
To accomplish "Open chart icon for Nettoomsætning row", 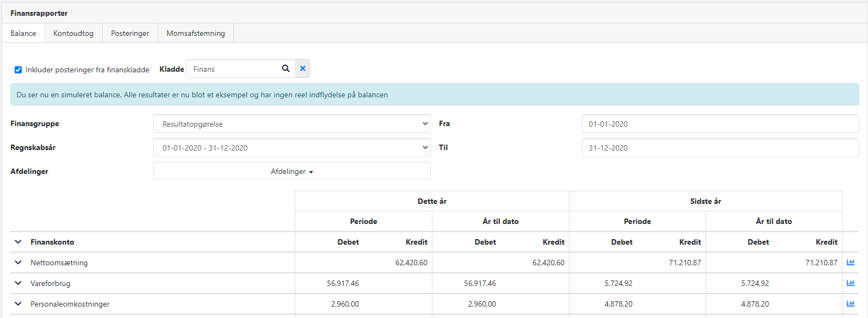I will click(x=851, y=263).
